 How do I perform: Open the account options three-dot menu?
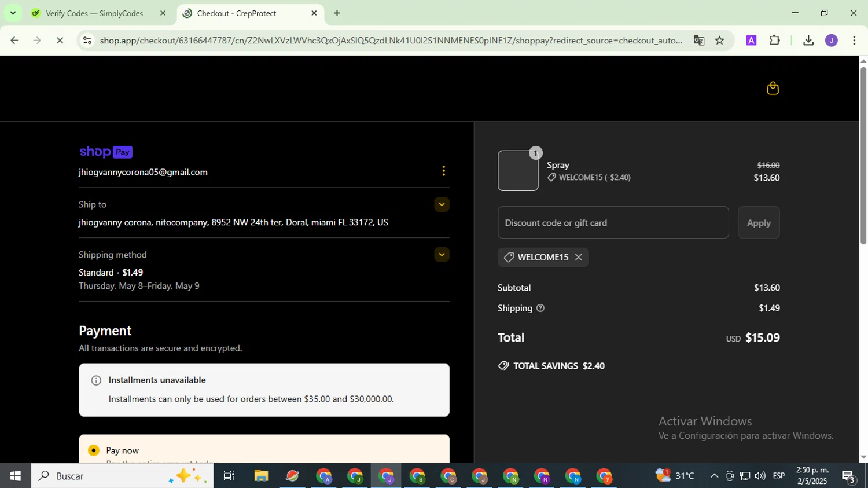tap(444, 171)
